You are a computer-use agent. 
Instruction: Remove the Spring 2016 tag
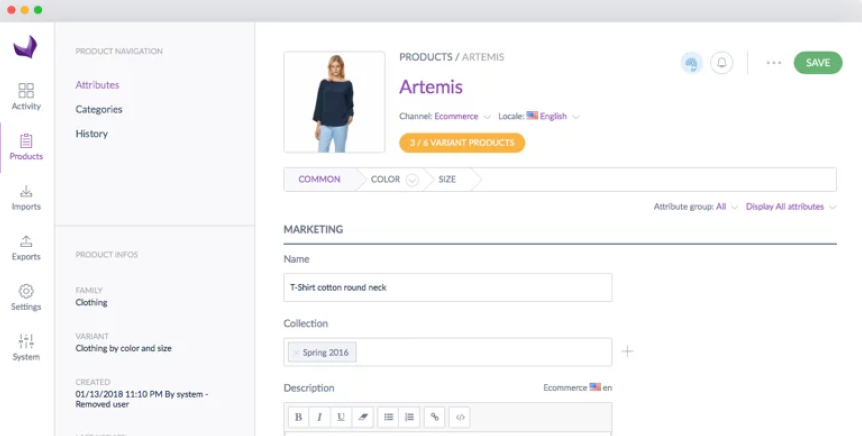point(296,353)
